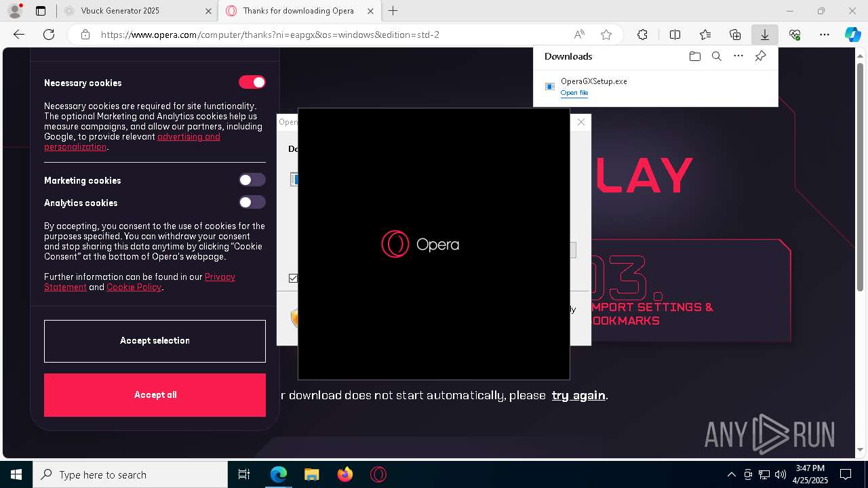Enable the Marketing cookies switch
The image size is (868, 488).
252,180
